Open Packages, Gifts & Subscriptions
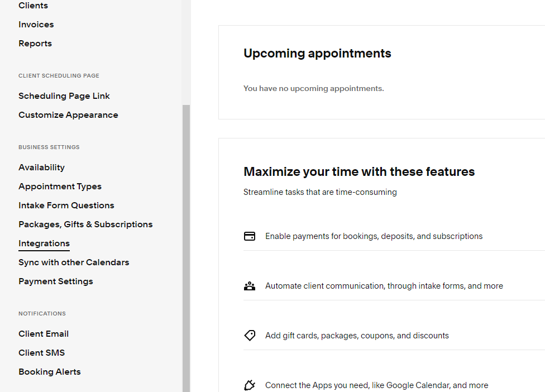The image size is (545, 392). tap(85, 224)
